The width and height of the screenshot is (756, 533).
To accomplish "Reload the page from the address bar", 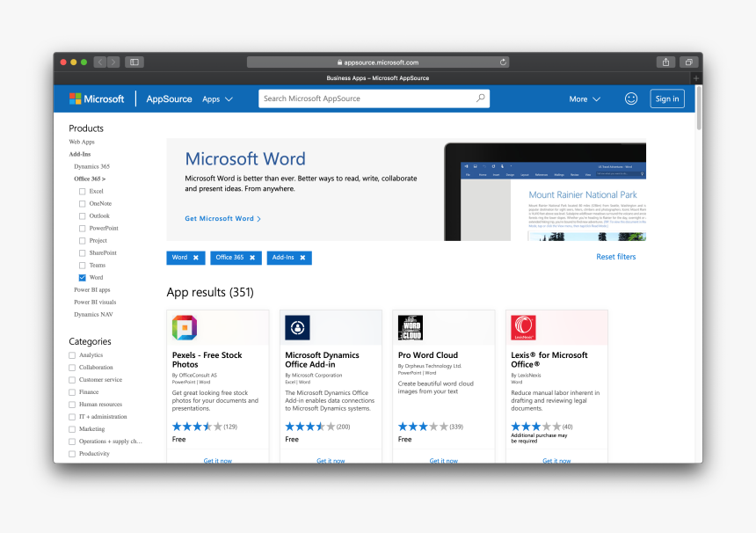I will coord(503,62).
